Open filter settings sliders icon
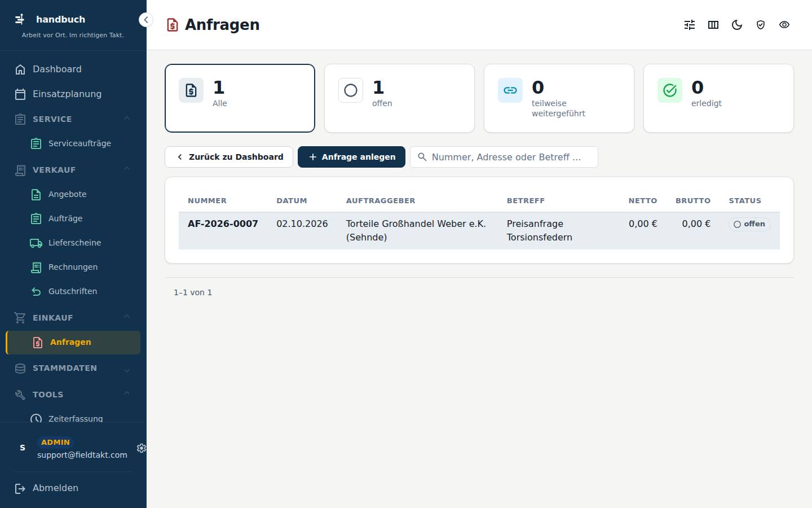This screenshot has height=508, width=812. (690, 25)
